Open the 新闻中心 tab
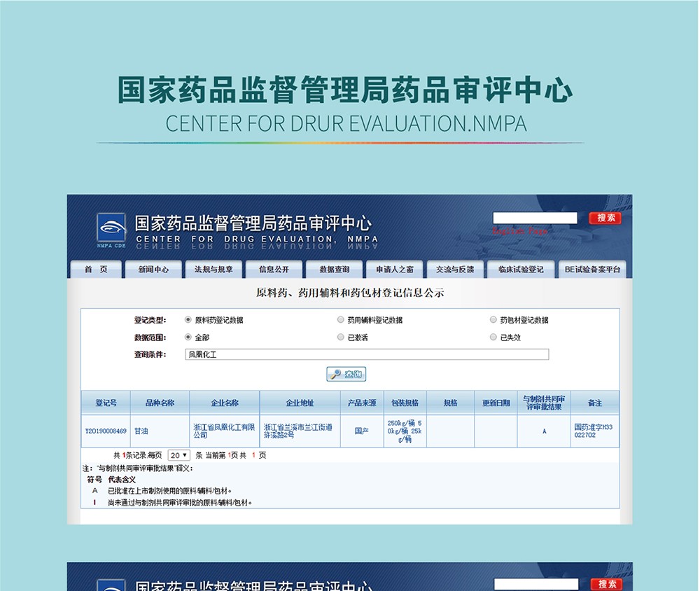 [153, 270]
